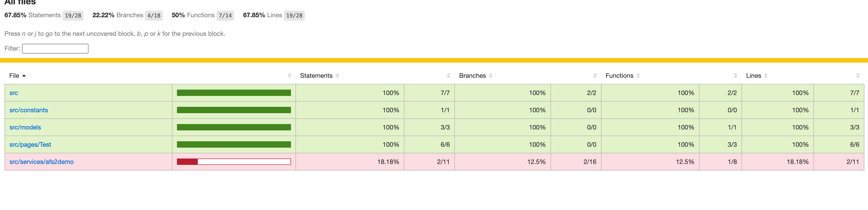Click the sort icon beside Statements header
This screenshot has height=210, width=868.
pos(338,76)
